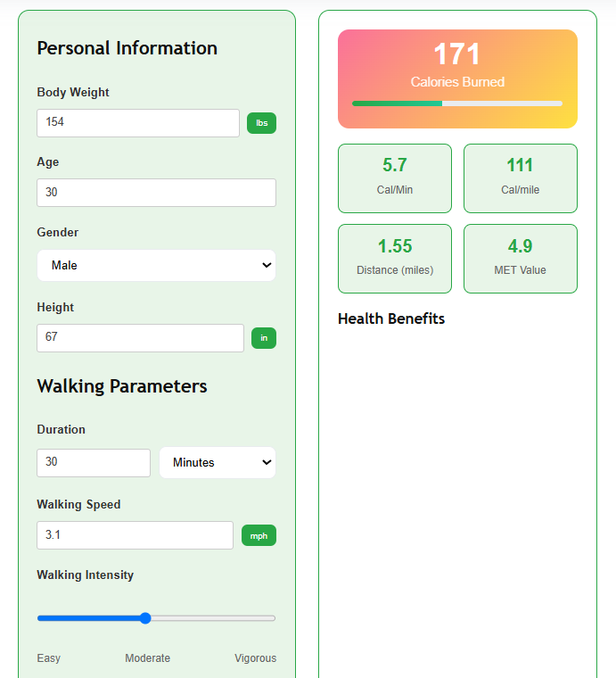Click the Body Weight input field

[x=138, y=123]
